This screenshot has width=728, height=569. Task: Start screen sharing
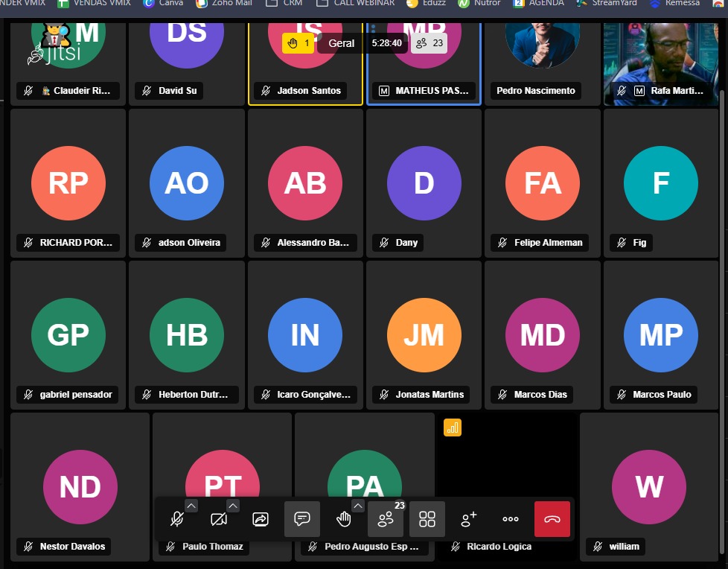(261, 519)
